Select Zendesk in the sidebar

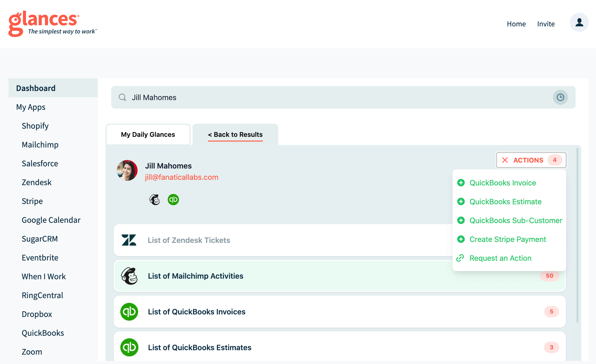36,182
